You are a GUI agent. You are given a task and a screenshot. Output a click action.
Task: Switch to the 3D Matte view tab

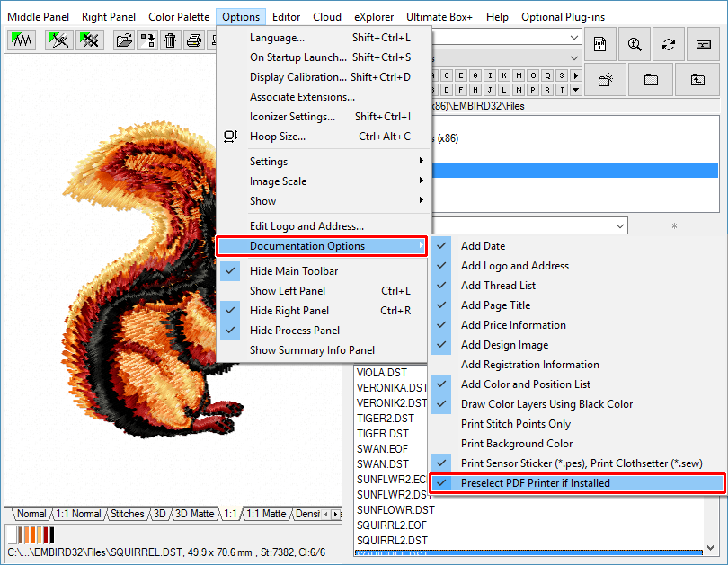(x=194, y=514)
